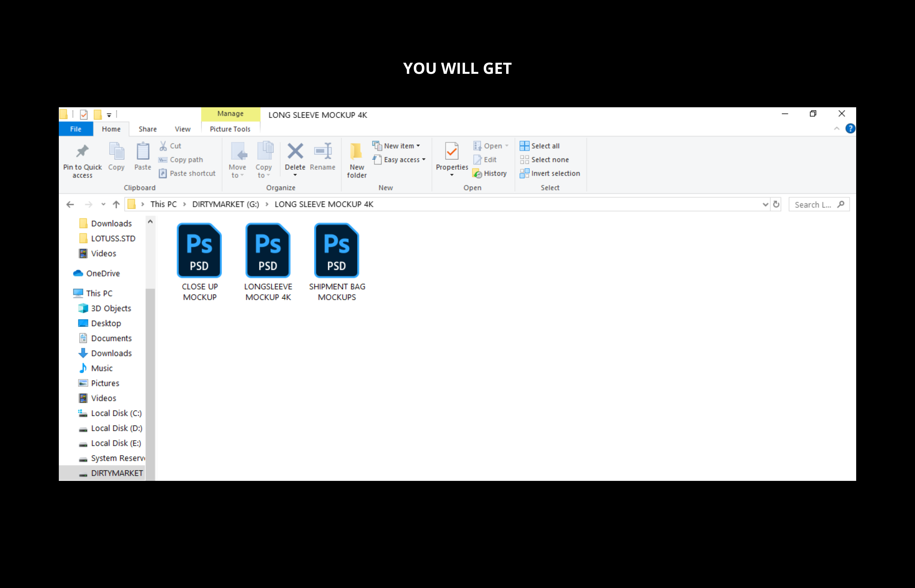This screenshot has height=588, width=915.
Task: Click DIRTYMARKET (G:) in the breadcrumb path
Action: [x=225, y=204]
